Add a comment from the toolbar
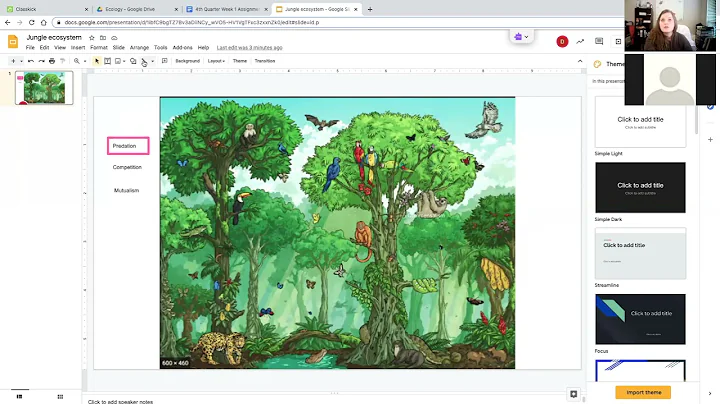The height and width of the screenshot is (404, 720). (x=164, y=61)
